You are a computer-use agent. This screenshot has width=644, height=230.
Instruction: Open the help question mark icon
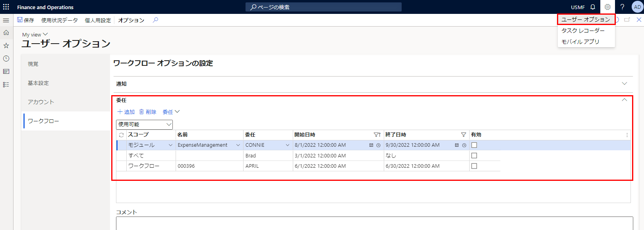point(622,7)
